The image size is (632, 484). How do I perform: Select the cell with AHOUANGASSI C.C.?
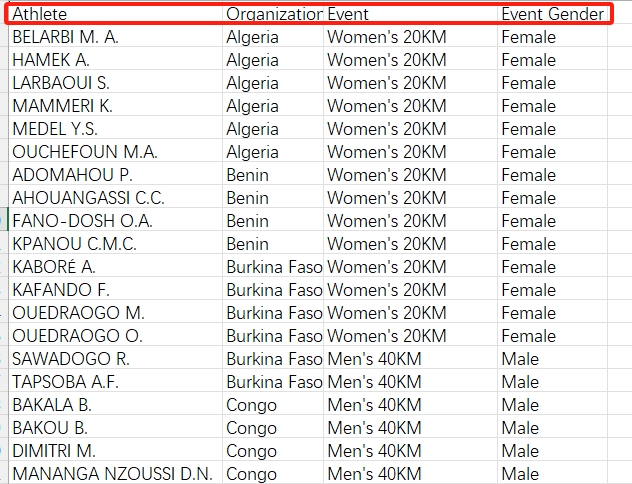(115, 198)
